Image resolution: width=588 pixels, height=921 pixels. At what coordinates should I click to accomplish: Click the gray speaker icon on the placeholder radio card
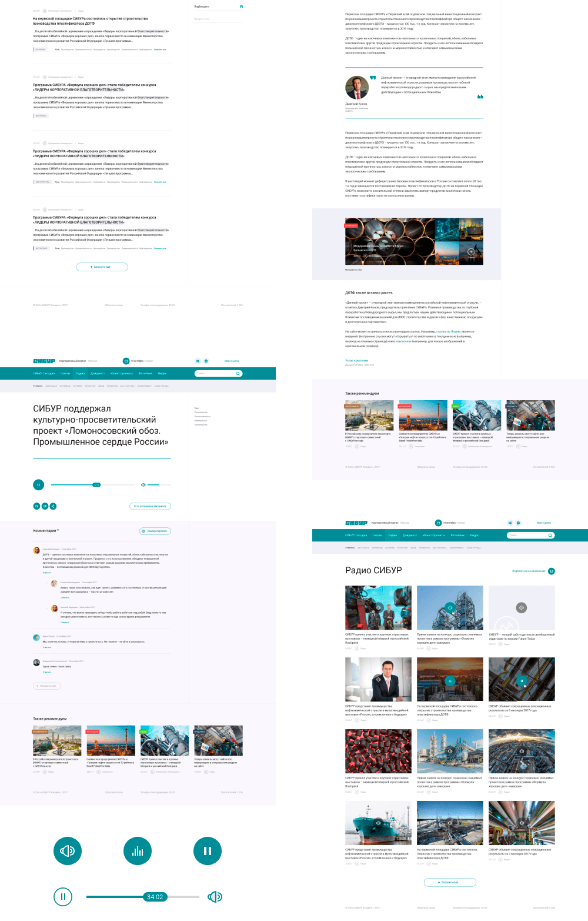(521, 607)
